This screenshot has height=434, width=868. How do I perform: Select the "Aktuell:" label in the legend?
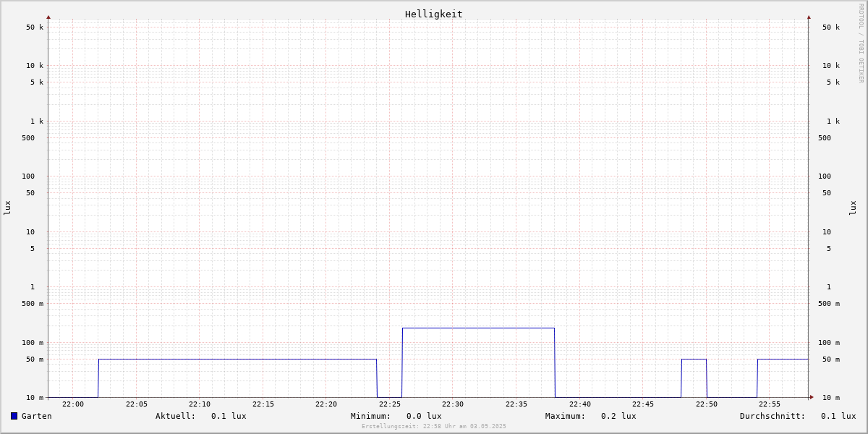tap(176, 416)
